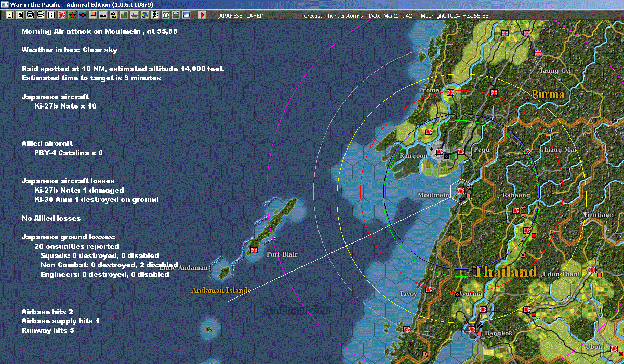Click the single yellow ship icon
This screenshot has width=624, height=364.
click(103, 15)
